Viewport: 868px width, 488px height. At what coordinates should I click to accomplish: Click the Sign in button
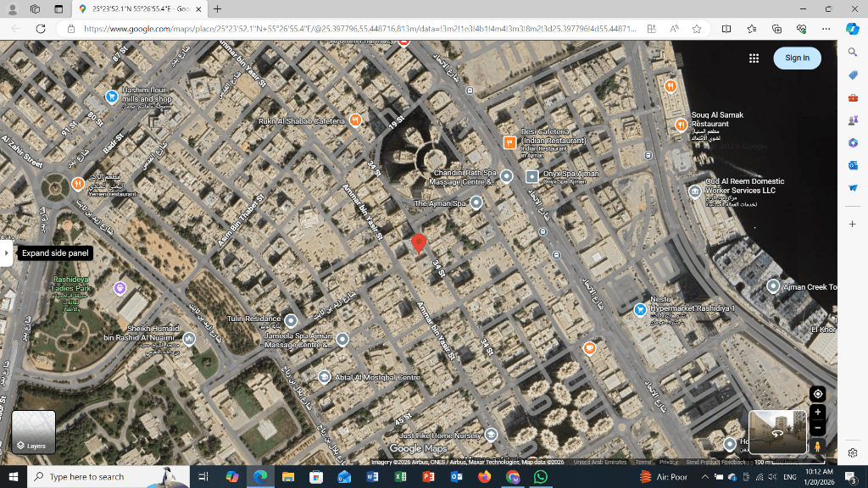click(x=797, y=58)
